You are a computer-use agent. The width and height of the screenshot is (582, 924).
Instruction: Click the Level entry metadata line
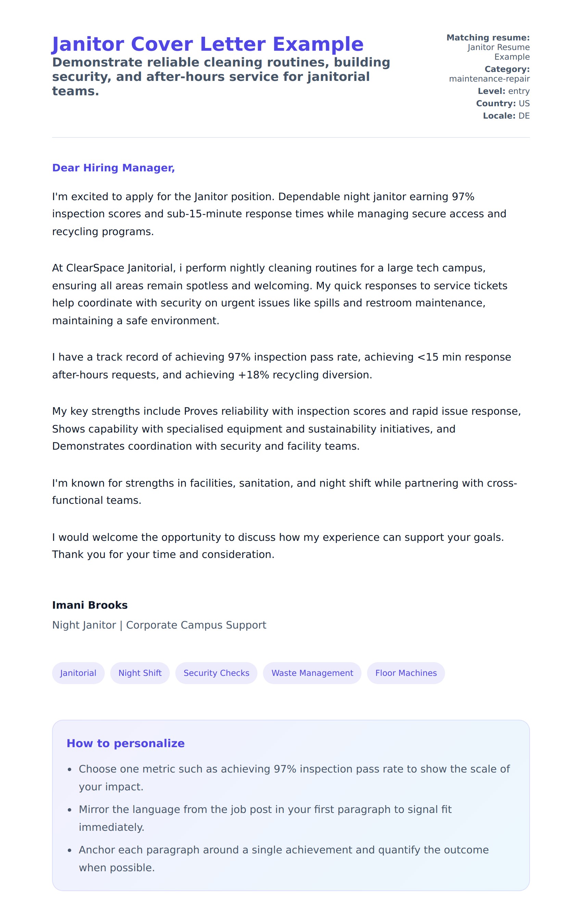click(x=503, y=91)
